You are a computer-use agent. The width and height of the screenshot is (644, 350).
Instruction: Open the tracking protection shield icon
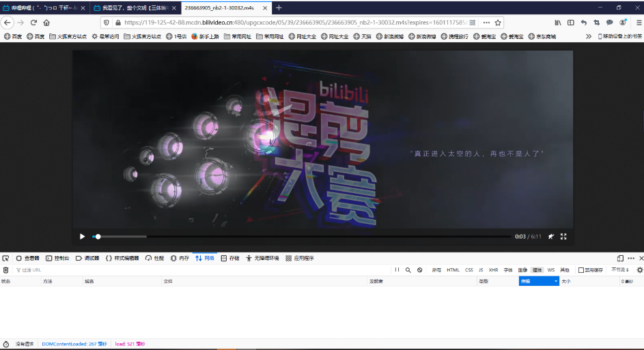click(x=107, y=23)
